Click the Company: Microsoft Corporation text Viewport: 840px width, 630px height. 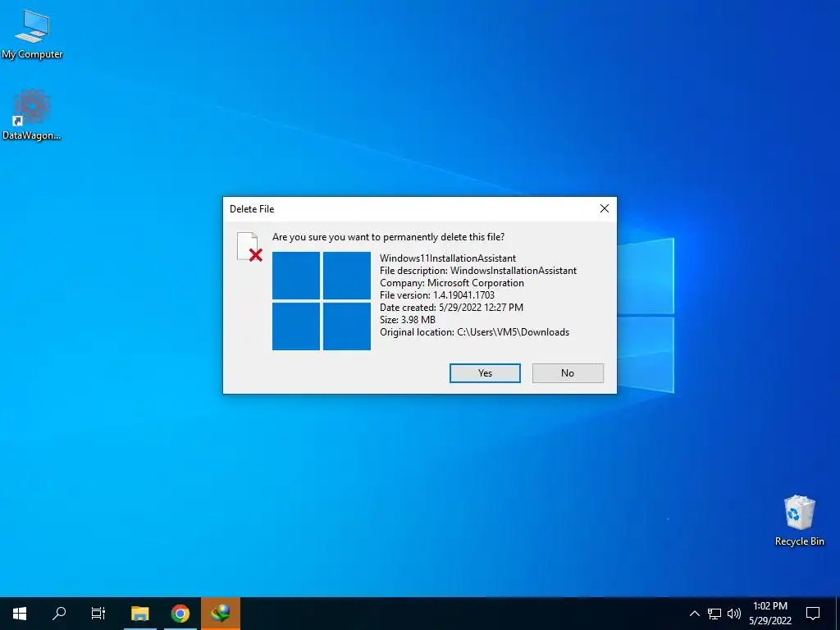pyautogui.click(x=452, y=283)
